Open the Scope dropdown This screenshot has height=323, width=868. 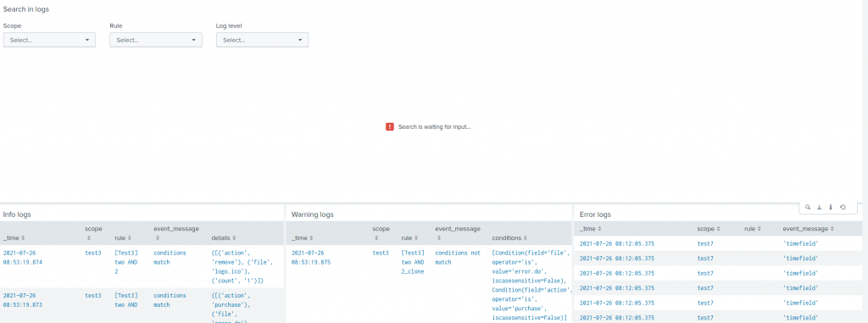click(x=49, y=40)
